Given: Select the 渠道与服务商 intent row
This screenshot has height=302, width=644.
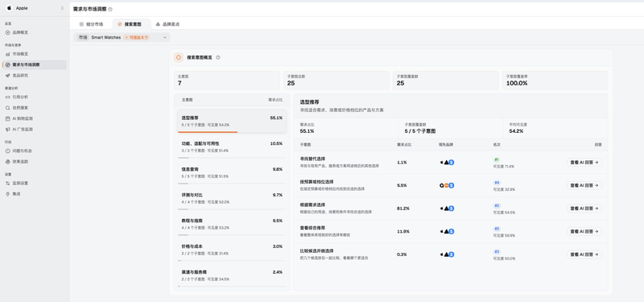Looking at the screenshot, I should point(232,275).
